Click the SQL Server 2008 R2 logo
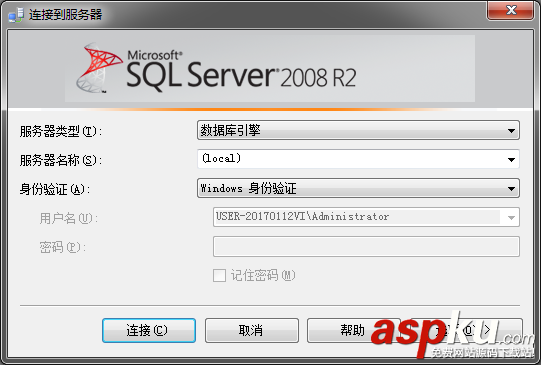The height and width of the screenshot is (365, 541). click(216, 68)
